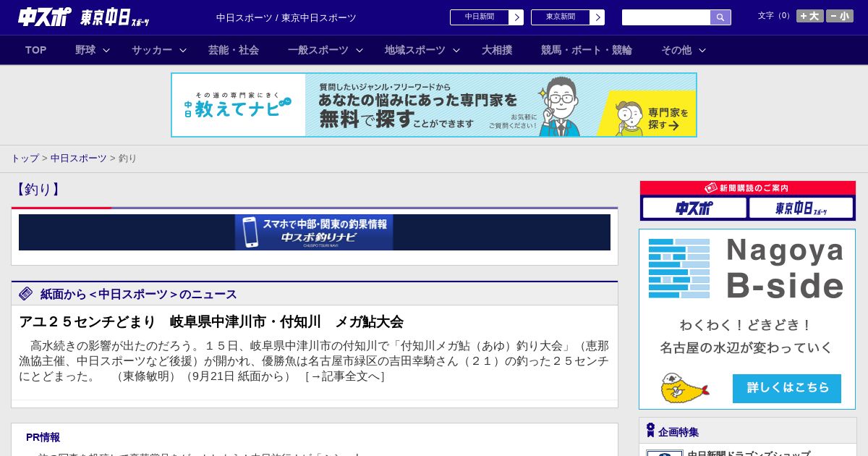Click 中スポ subscription button in sidebar

tap(694, 208)
